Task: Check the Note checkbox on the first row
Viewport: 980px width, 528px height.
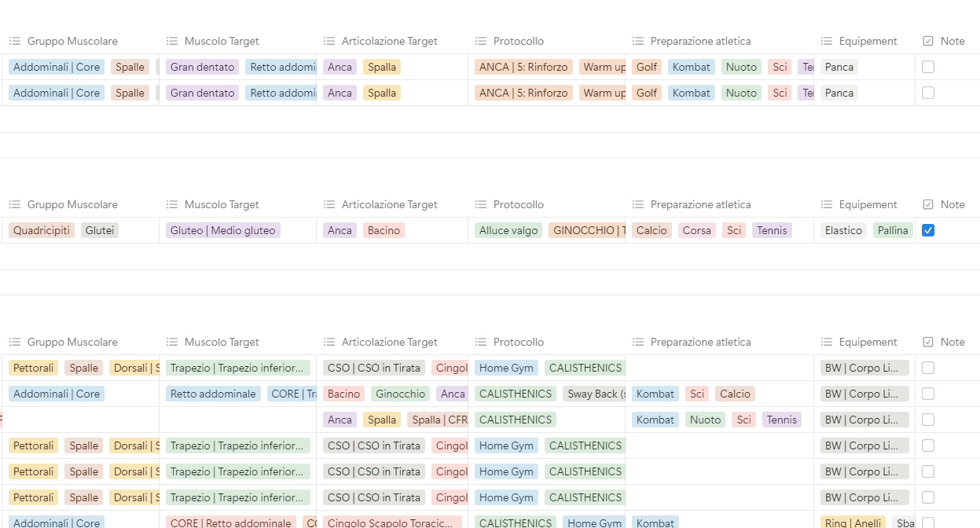Action: click(928, 67)
